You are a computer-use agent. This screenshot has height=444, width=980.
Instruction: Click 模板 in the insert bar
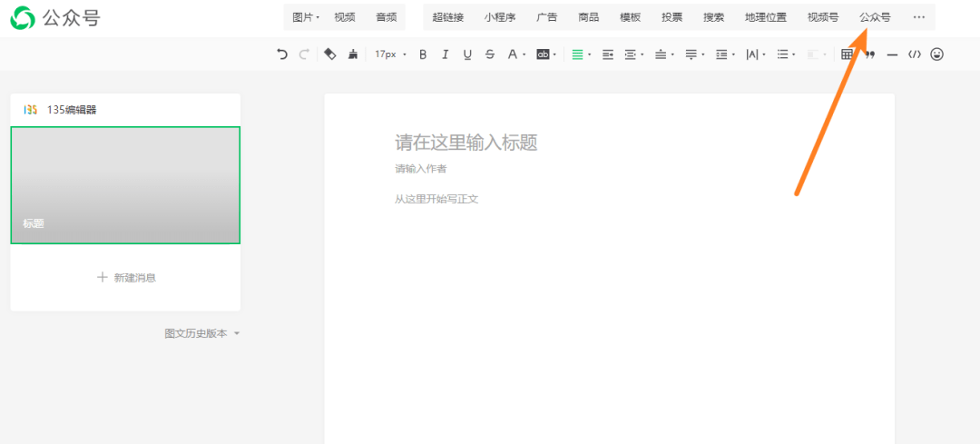(x=630, y=17)
